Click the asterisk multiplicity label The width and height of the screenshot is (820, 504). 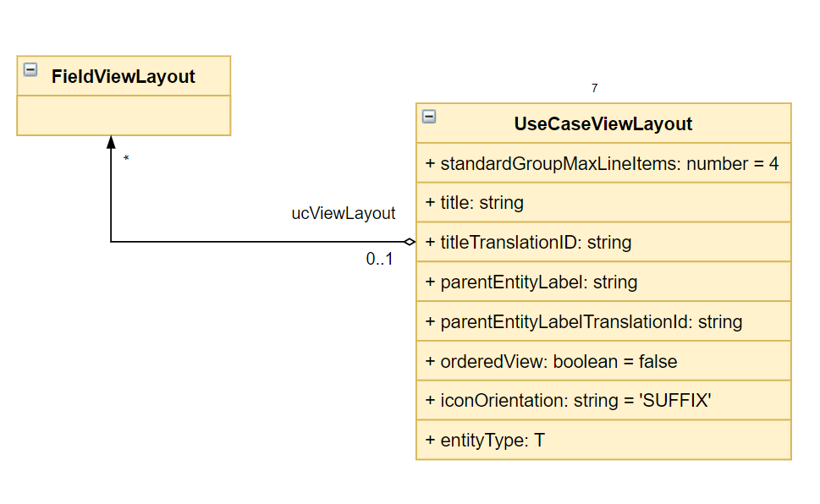point(126,158)
